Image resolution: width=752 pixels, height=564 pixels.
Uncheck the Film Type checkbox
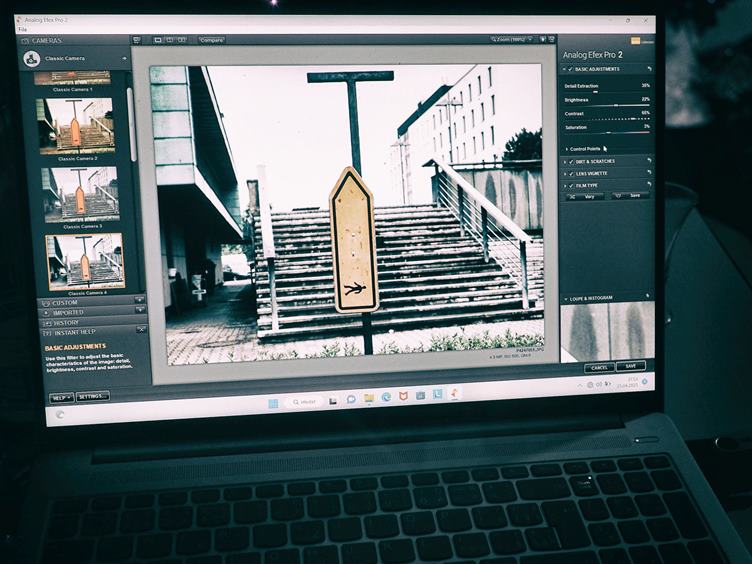coord(571,186)
